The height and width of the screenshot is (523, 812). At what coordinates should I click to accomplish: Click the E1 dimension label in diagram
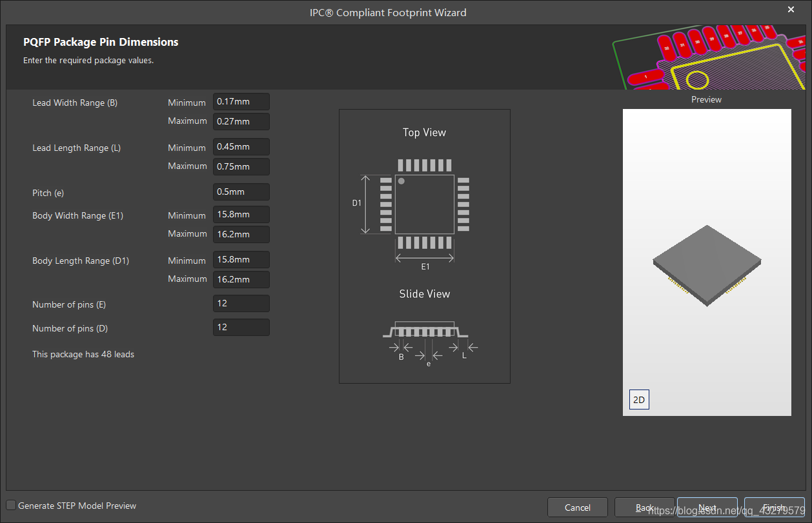[x=425, y=266]
